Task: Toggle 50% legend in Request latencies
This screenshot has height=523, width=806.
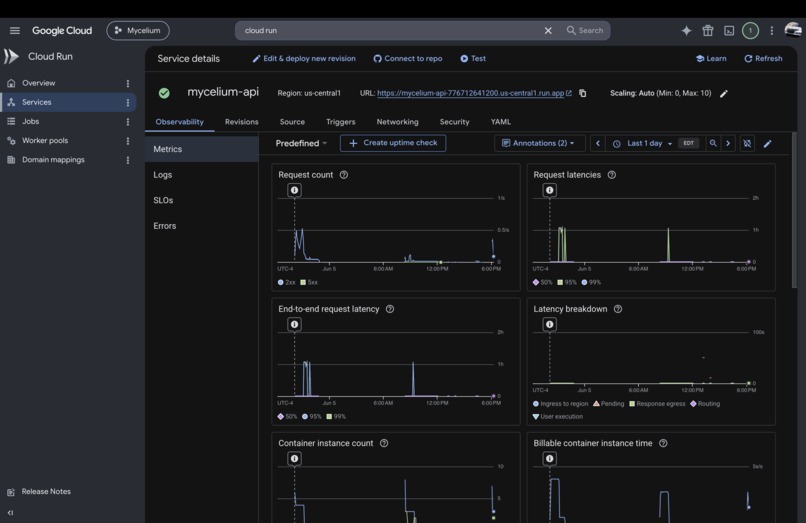Action: tap(543, 282)
